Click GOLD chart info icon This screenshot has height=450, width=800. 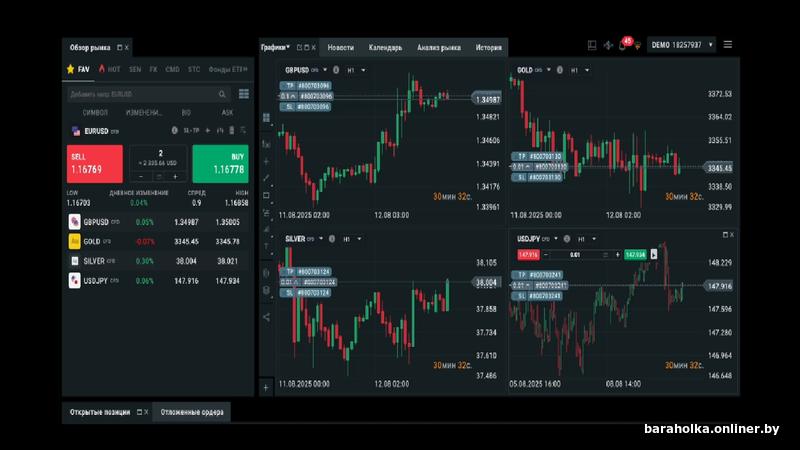pos(560,70)
